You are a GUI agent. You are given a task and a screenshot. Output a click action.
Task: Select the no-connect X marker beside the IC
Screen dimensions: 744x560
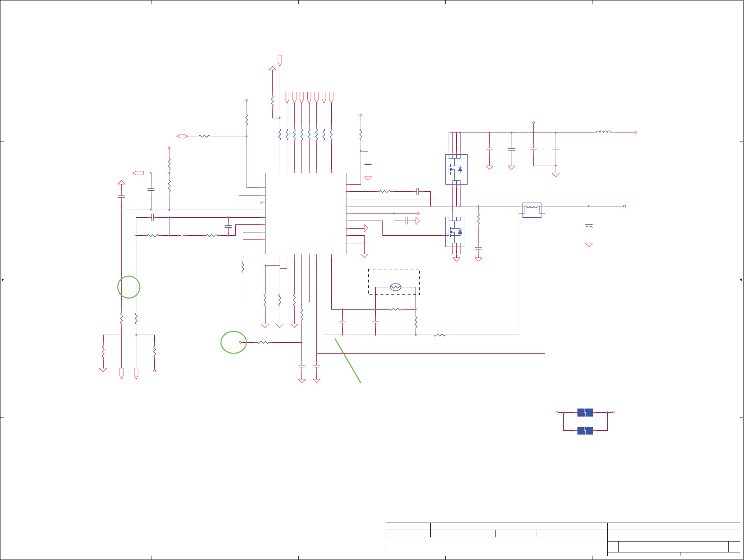(262, 203)
